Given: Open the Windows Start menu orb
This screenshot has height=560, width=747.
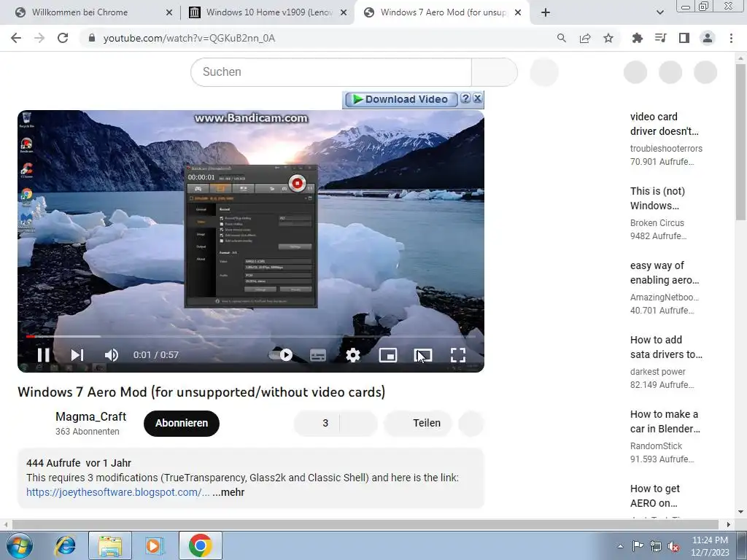Looking at the screenshot, I should [20, 545].
